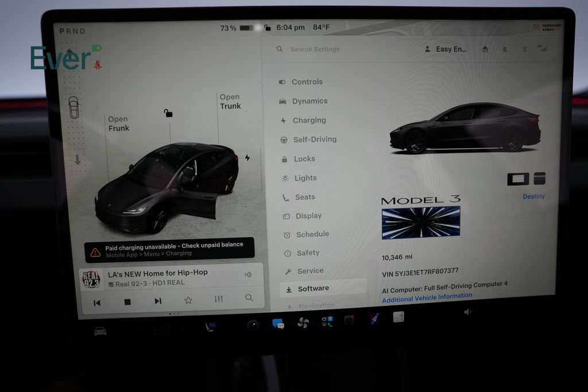Image resolution: width=588 pixels, height=392 pixels.
Task: Select the front view display icon
Action: click(x=518, y=179)
